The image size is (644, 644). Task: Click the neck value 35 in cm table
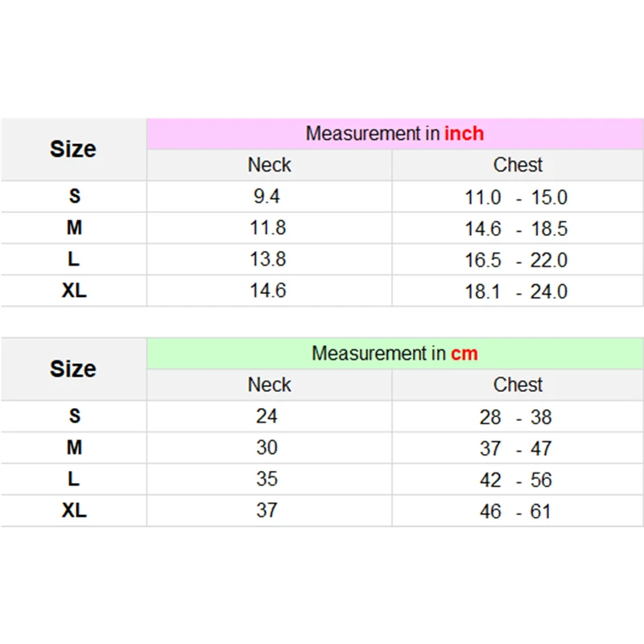pyautogui.click(x=266, y=479)
